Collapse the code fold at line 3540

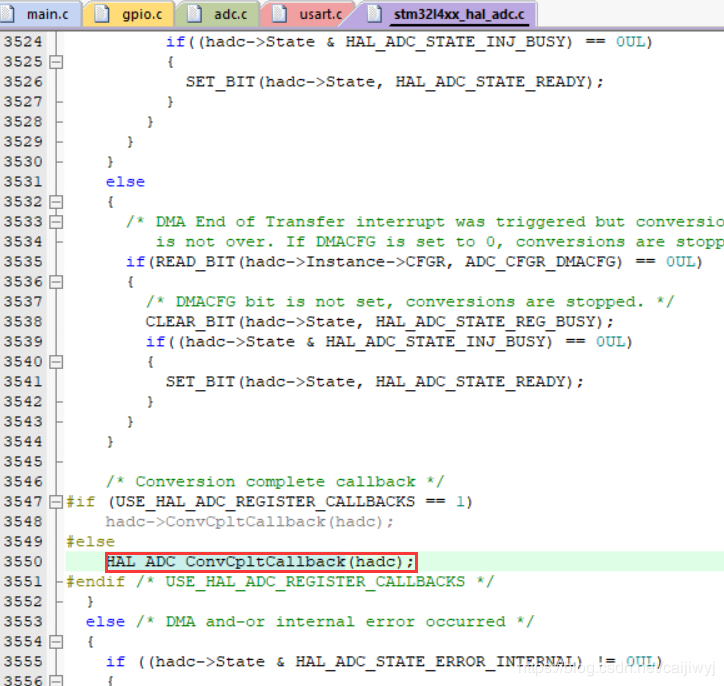pyautogui.click(x=56, y=362)
